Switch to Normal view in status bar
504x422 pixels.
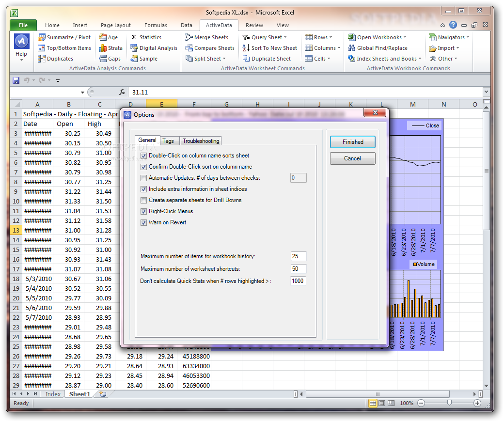[373, 403]
